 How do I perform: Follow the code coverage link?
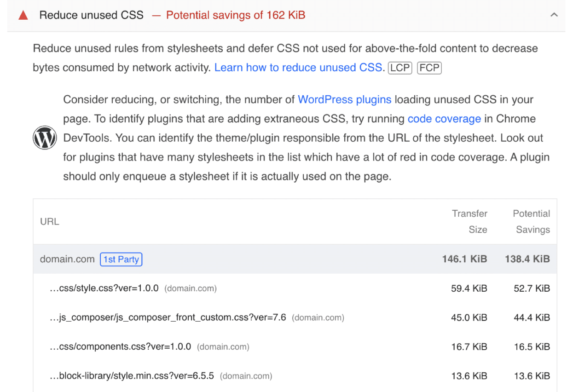pyautogui.click(x=444, y=119)
